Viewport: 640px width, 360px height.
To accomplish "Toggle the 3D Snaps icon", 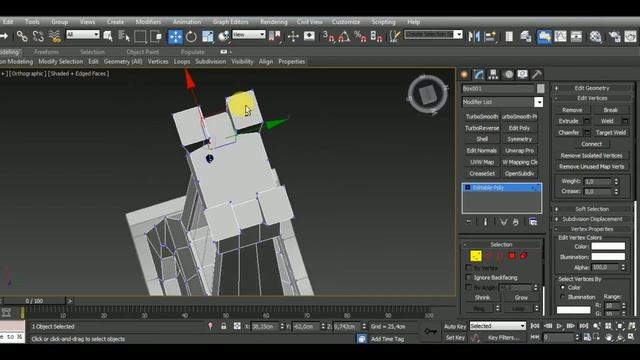I will [329, 37].
